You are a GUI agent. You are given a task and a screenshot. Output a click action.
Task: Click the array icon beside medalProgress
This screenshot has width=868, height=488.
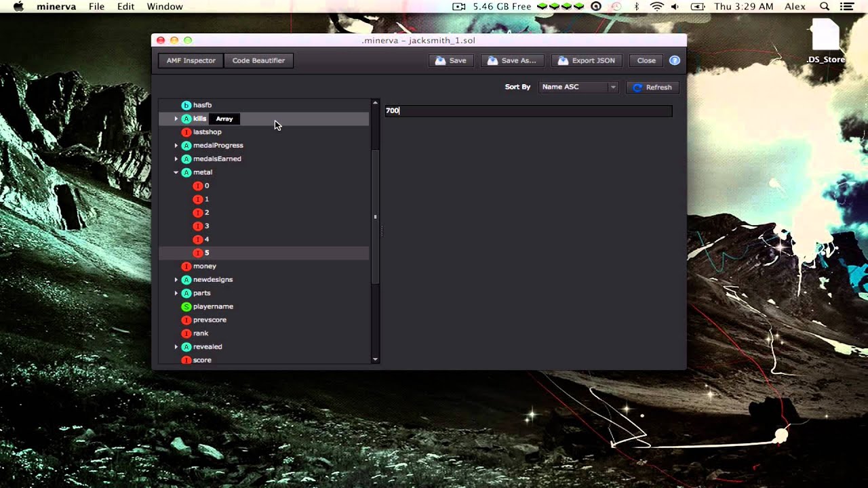(x=186, y=145)
